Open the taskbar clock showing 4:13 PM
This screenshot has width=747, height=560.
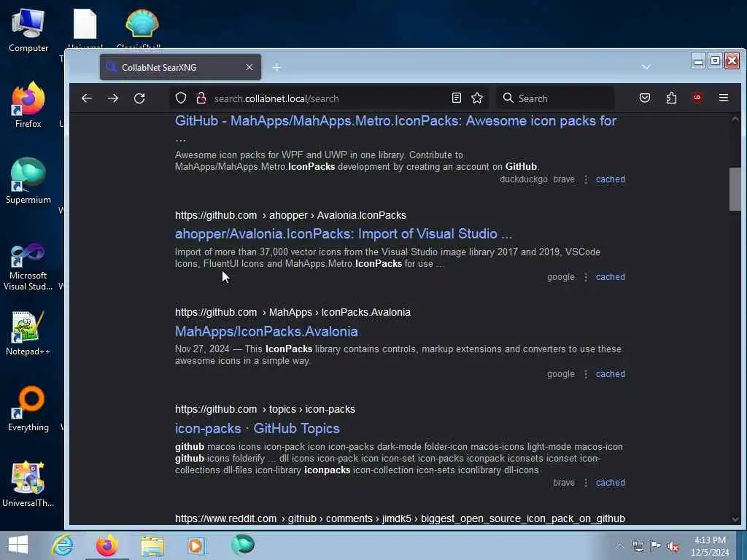(710, 546)
